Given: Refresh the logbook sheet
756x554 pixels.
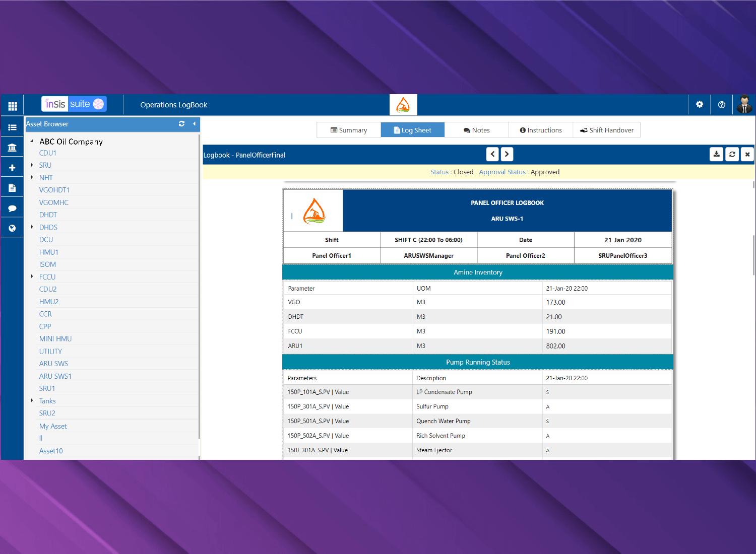Looking at the screenshot, I should (x=732, y=155).
